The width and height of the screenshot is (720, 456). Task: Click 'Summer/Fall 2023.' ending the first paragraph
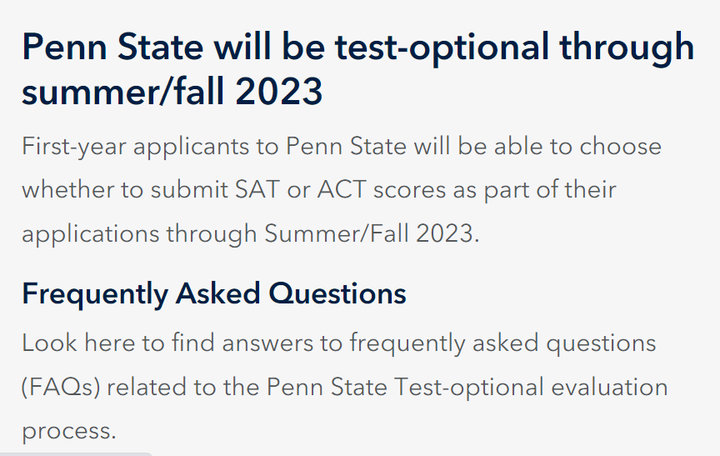(x=371, y=233)
